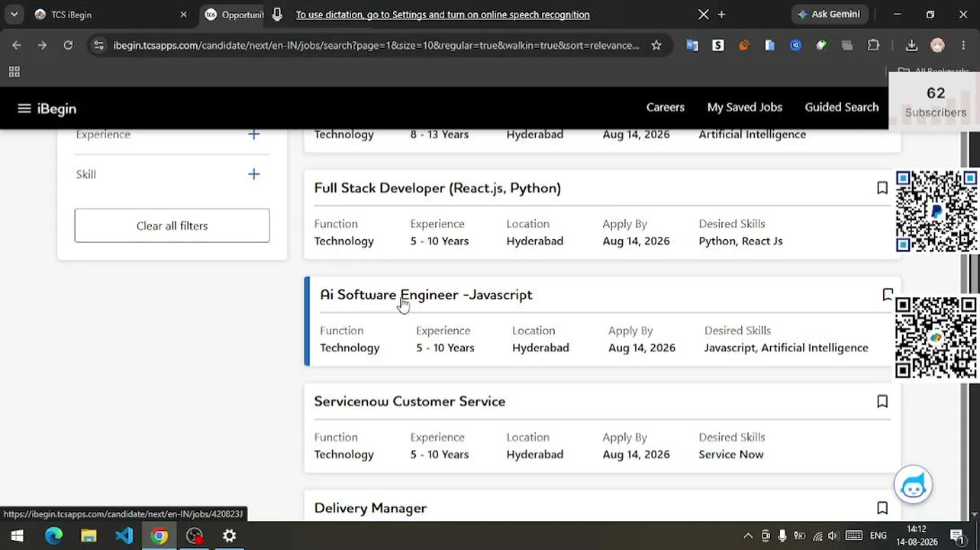The image size is (980, 550).
Task: Open Visual Studio Code from the taskbar
Action: tap(124, 535)
